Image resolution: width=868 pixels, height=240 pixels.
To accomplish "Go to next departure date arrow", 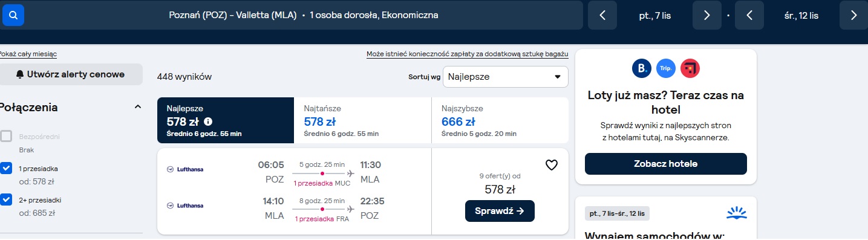I will pyautogui.click(x=707, y=15).
